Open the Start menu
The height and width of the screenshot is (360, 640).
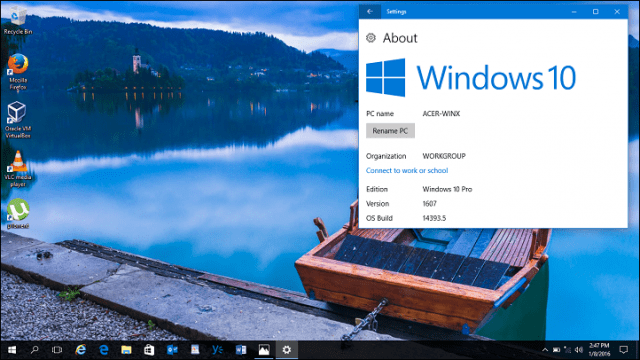(12, 350)
